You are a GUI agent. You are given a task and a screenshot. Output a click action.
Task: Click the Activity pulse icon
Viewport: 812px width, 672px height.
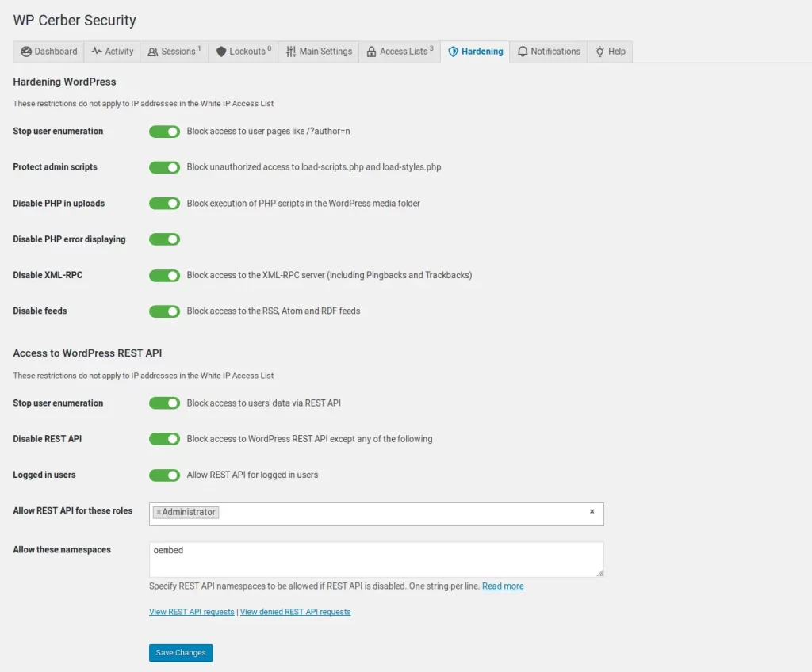pyautogui.click(x=97, y=52)
